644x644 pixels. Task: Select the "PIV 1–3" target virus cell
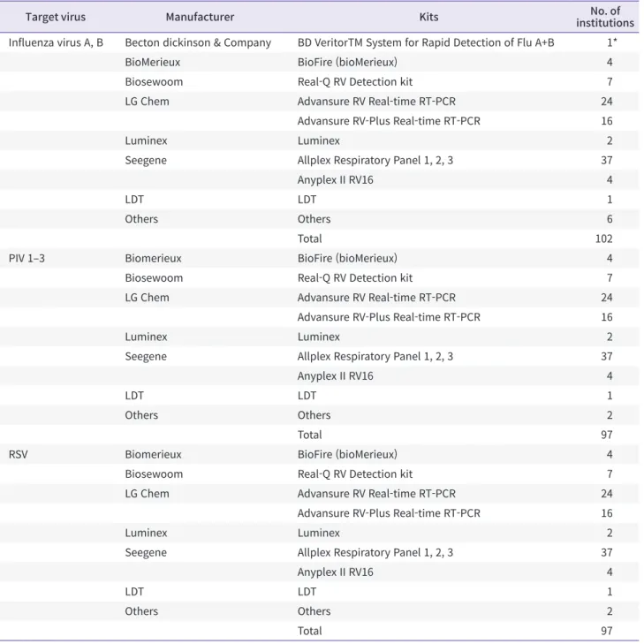(x=27, y=258)
